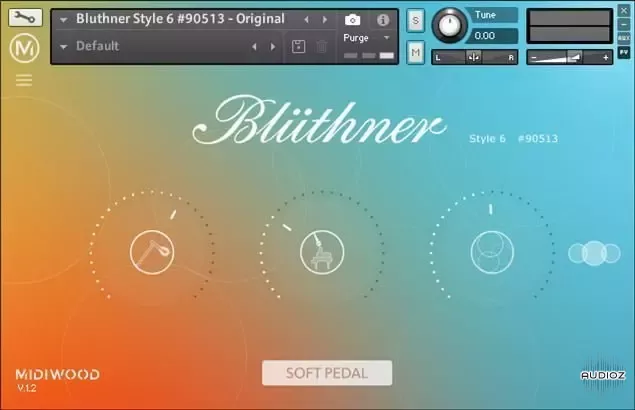Click the overlapping circles icon in the right dial
The width and height of the screenshot is (635, 410).
492,252
